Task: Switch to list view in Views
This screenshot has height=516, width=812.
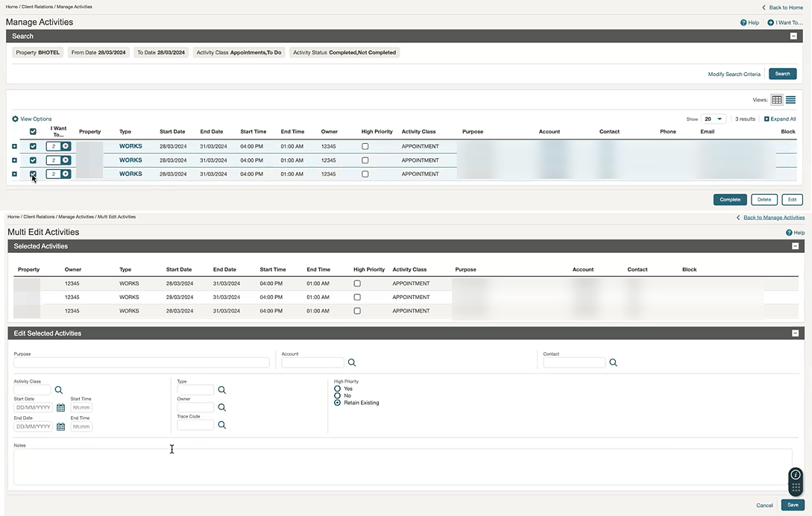Action: coord(790,99)
